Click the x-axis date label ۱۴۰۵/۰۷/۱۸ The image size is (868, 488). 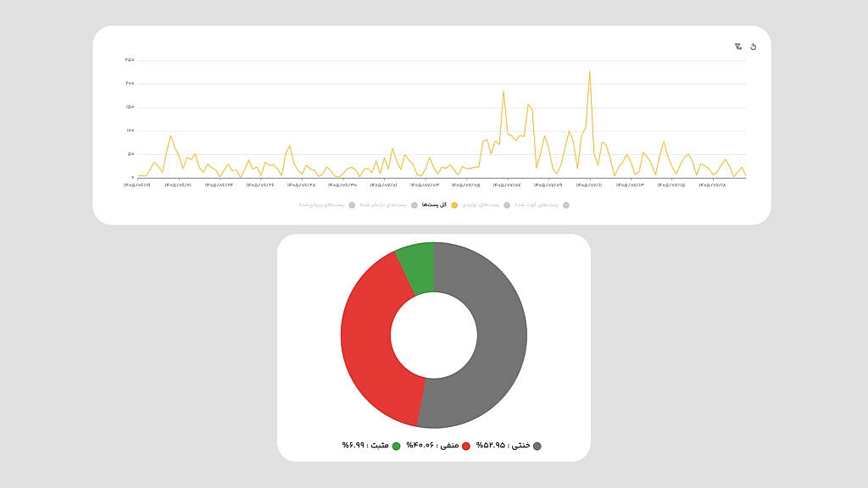pyautogui.click(x=712, y=186)
